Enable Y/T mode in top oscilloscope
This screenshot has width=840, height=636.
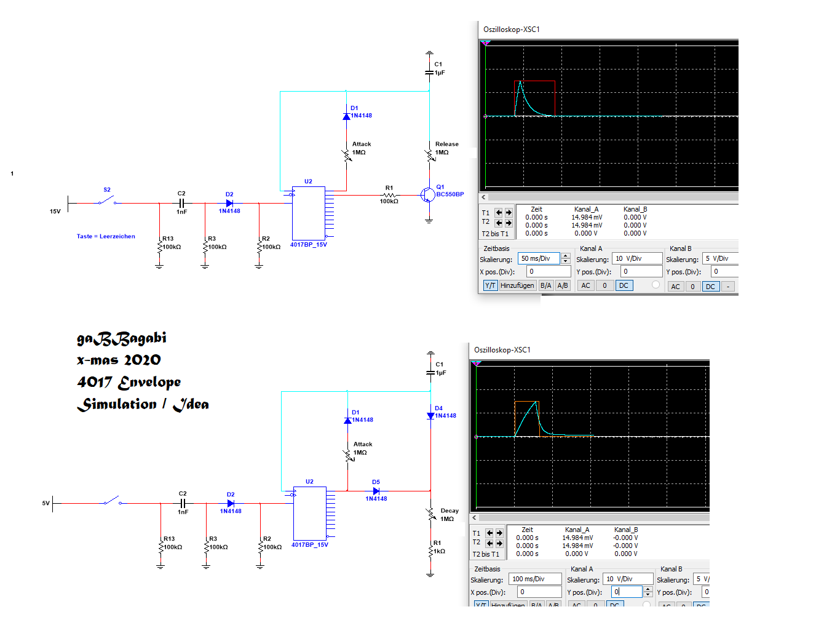490,286
